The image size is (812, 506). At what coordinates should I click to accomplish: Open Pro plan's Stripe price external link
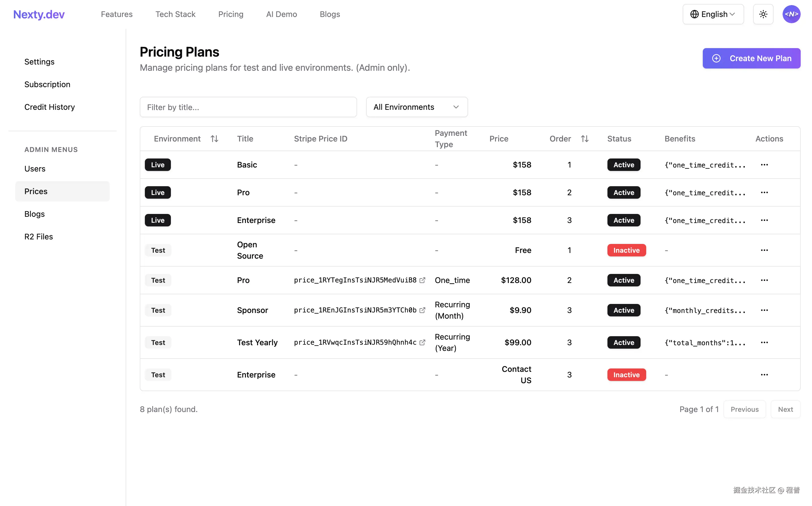point(423,280)
